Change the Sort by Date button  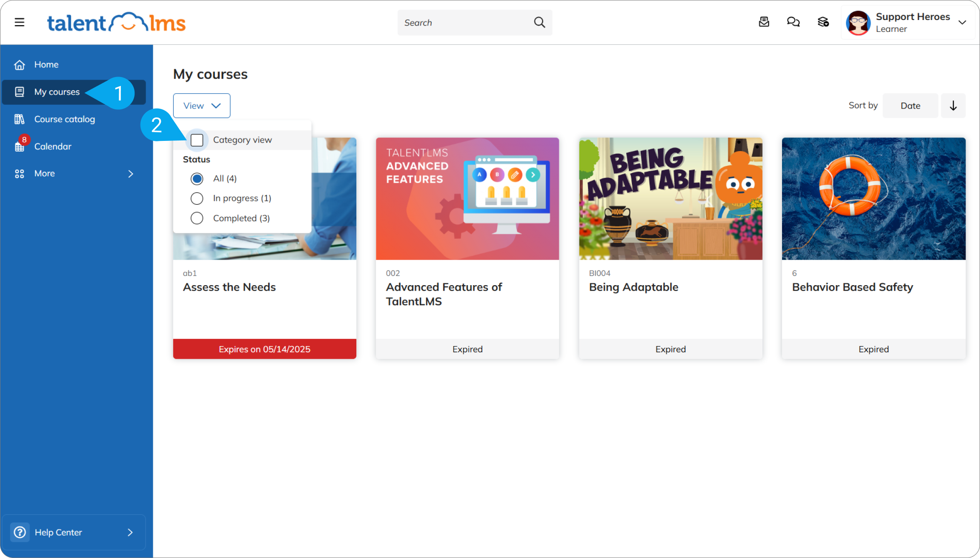click(910, 106)
